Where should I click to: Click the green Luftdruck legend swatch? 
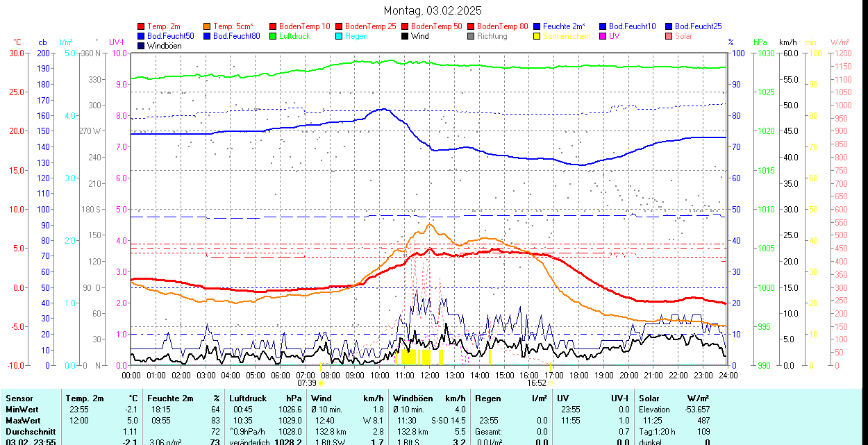(x=274, y=36)
